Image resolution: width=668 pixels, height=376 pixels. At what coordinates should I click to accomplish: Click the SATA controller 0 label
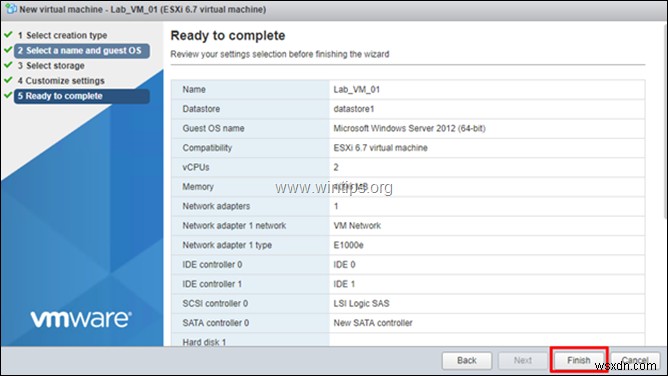tap(216, 323)
